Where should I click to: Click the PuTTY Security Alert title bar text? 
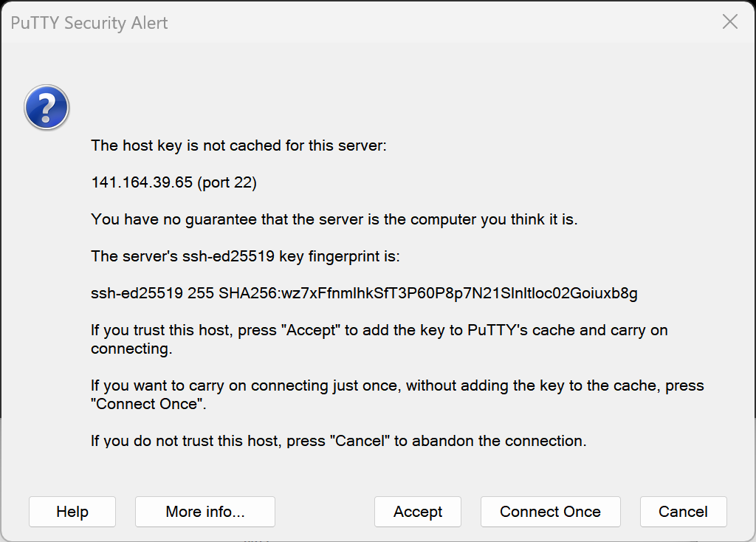[89, 23]
